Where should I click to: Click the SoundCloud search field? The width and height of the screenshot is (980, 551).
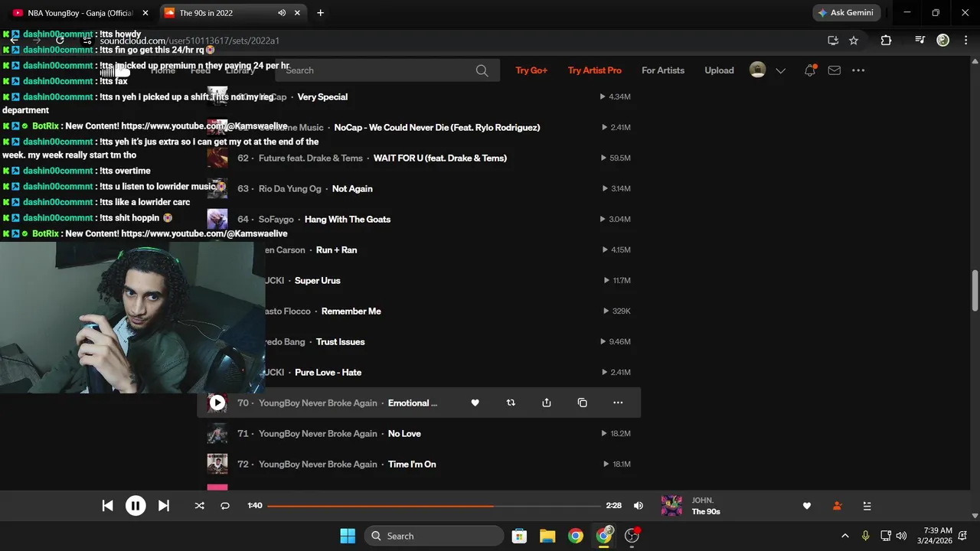coord(387,70)
